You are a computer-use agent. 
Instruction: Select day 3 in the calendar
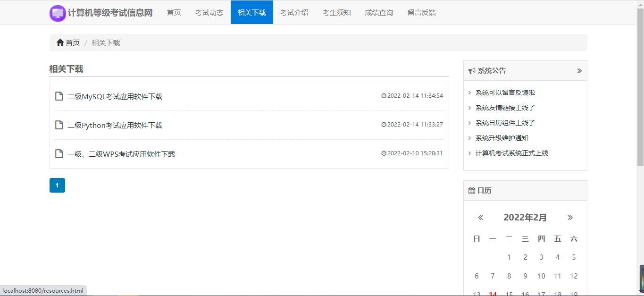542,257
